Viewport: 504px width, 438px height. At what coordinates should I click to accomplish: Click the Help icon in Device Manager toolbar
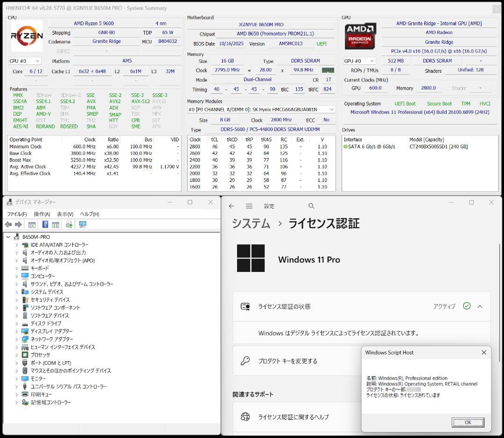(x=45, y=224)
